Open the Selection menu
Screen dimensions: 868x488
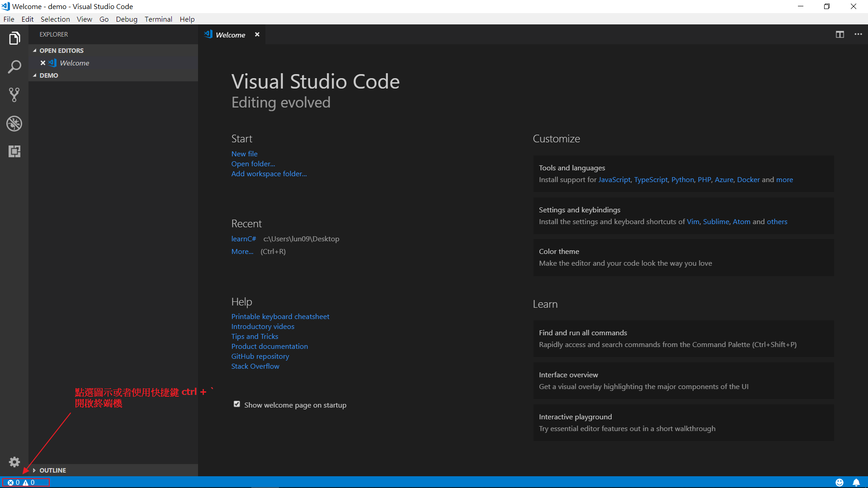(x=55, y=19)
